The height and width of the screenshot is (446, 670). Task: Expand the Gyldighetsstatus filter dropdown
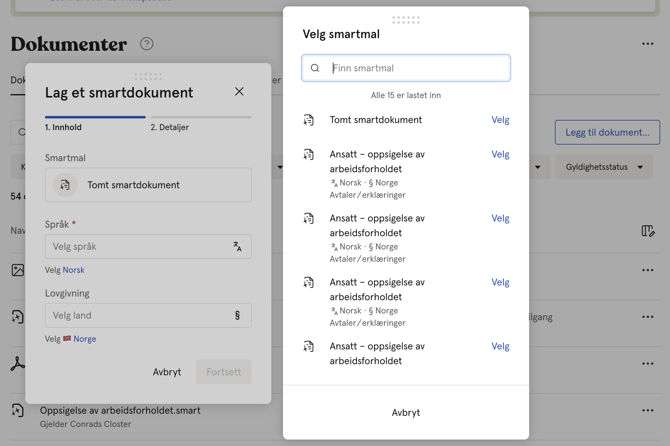[604, 167]
